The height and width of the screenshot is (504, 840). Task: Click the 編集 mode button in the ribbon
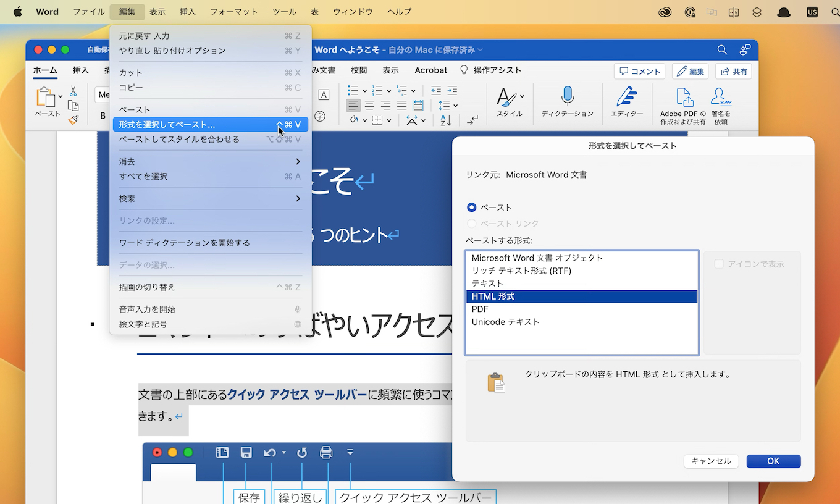coord(690,71)
